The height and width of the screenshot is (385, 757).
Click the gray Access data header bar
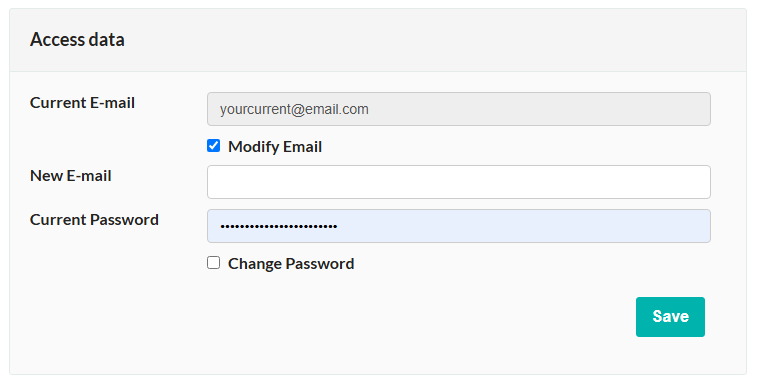(378, 40)
